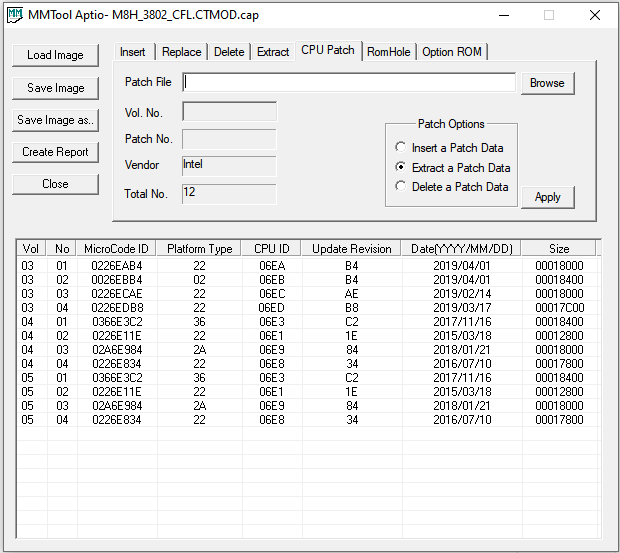Click the Patch No. field
The image size is (620, 553).
coord(229,139)
